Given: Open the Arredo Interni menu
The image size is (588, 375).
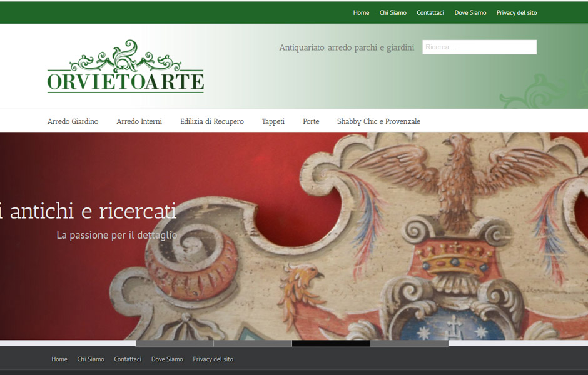Looking at the screenshot, I should (139, 121).
